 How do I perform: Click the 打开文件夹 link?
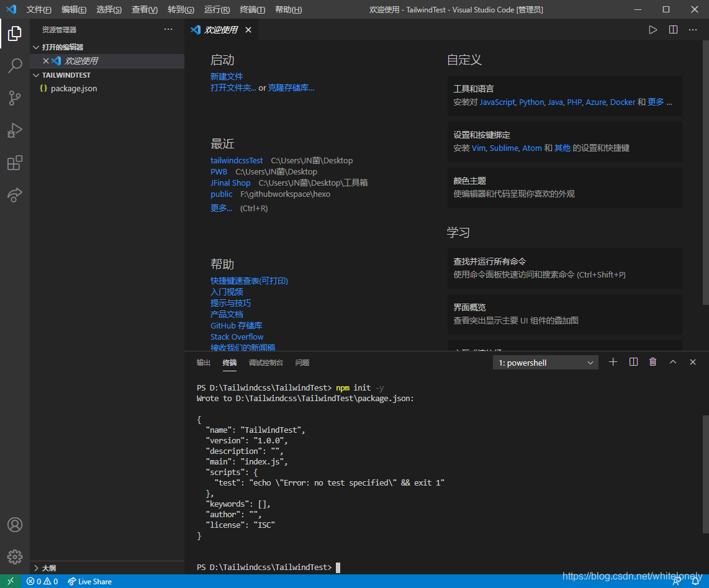click(x=233, y=88)
